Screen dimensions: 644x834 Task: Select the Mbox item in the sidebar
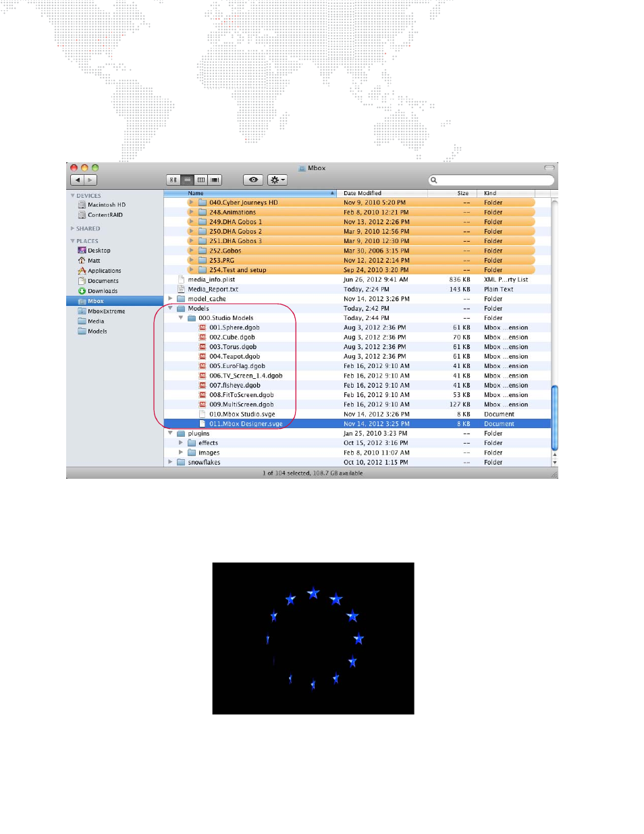(115, 301)
